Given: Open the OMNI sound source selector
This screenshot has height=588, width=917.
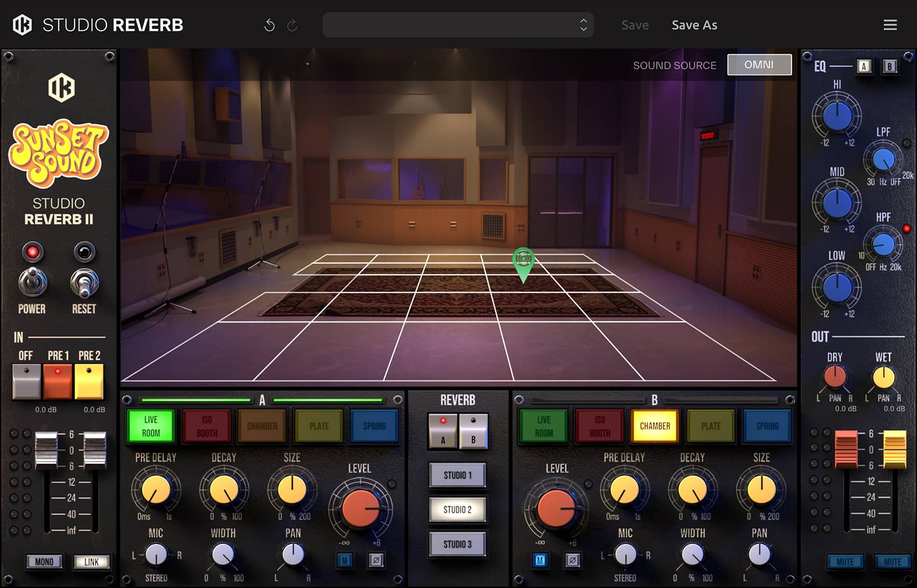Looking at the screenshot, I should 759,65.
